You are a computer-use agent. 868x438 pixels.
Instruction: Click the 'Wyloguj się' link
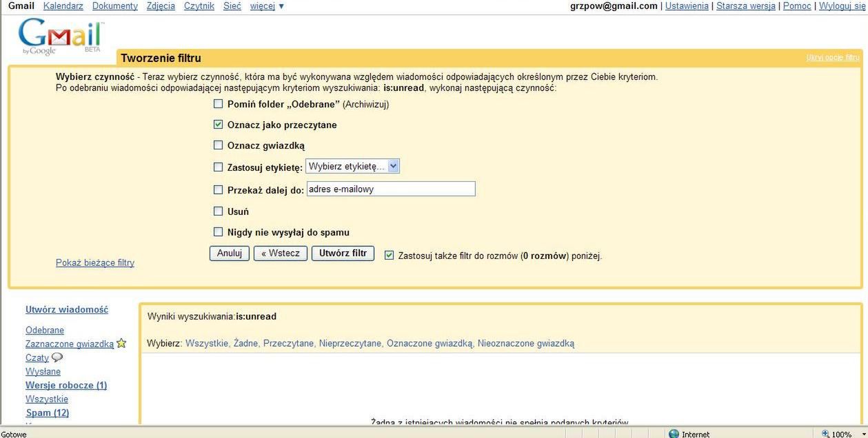click(841, 6)
